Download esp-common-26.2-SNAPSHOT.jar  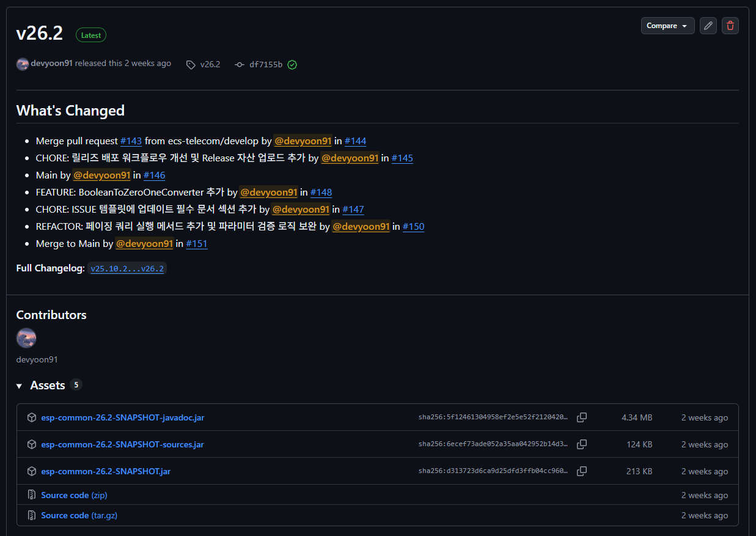(106, 472)
